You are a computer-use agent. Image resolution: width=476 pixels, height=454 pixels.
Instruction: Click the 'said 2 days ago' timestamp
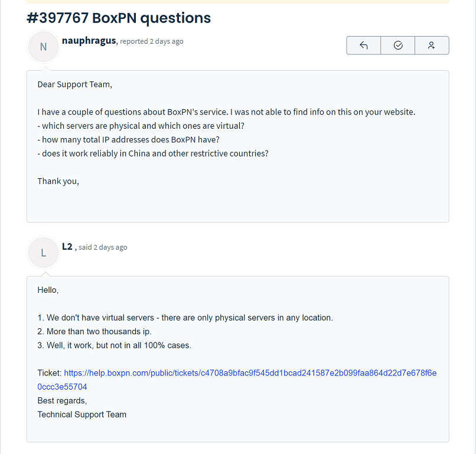click(x=103, y=247)
